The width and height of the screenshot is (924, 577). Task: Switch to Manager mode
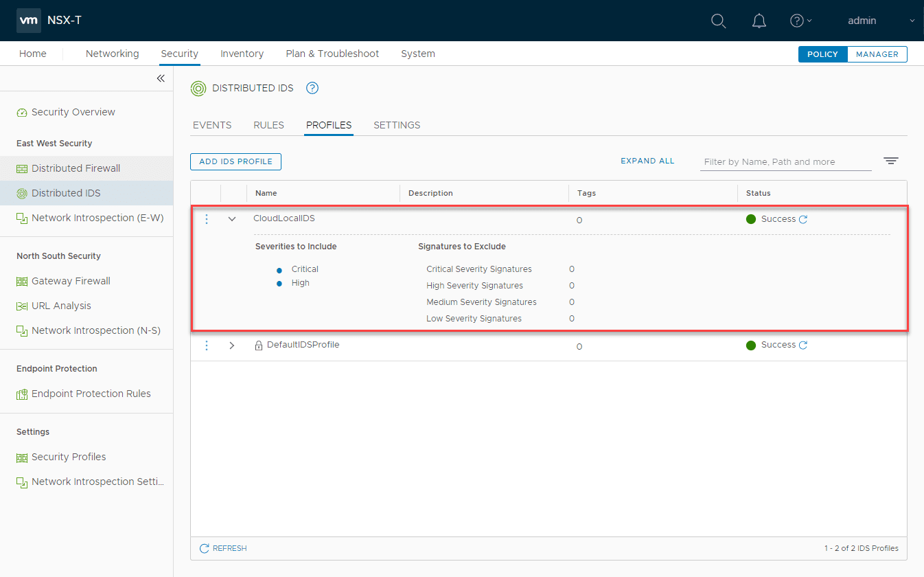pos(877,54)
